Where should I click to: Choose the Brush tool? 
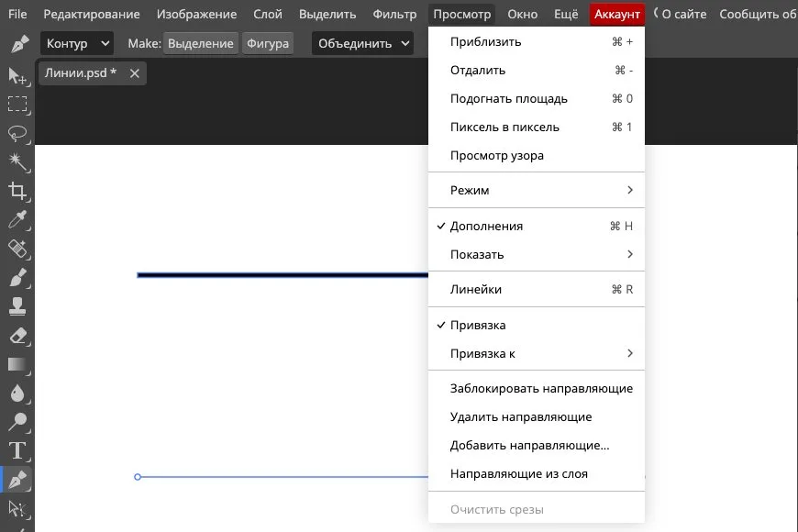click(17, 278)
